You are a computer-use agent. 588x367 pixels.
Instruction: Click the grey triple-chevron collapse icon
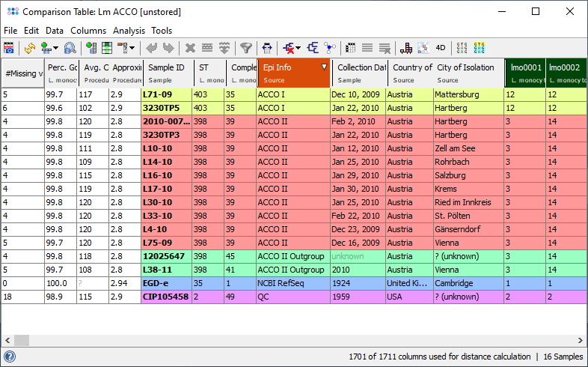224,48
